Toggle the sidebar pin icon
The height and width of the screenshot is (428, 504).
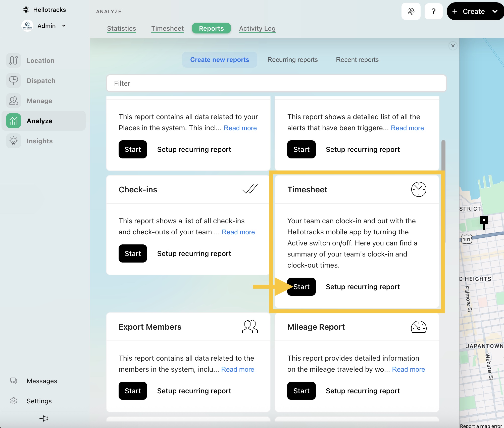coord(44,418)
